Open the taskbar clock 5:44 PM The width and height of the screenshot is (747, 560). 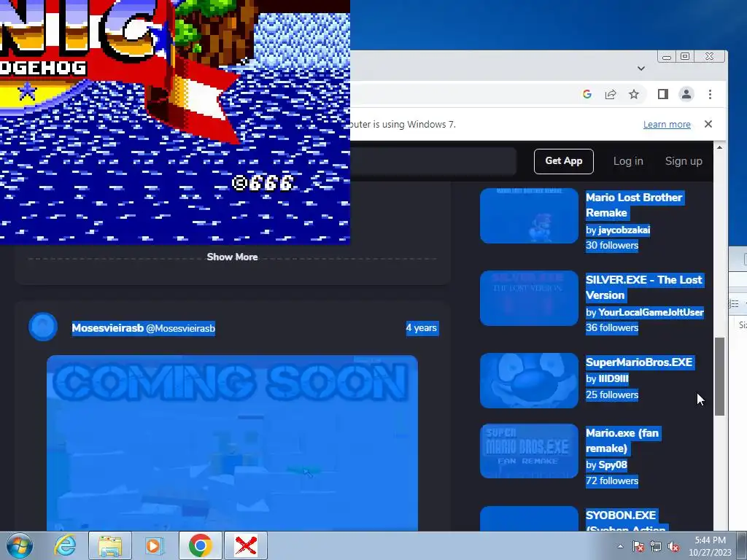click(x=710, y=546)
